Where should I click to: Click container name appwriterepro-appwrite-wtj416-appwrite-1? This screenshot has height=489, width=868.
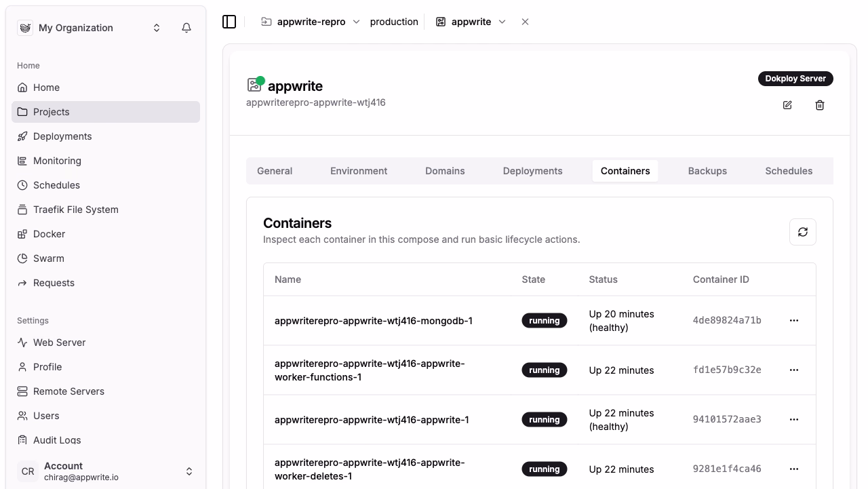[x=372, y=420]
